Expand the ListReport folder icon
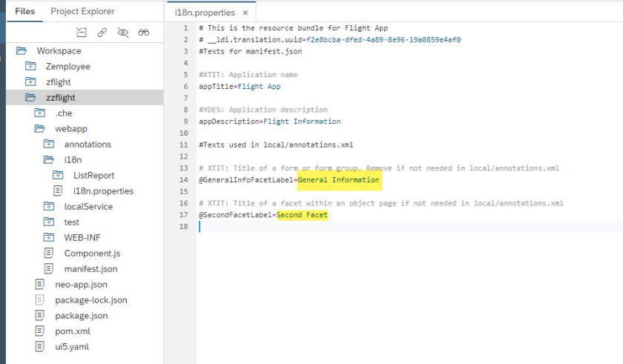The width and height of the screenshot is (623, 364). [58, 175]
